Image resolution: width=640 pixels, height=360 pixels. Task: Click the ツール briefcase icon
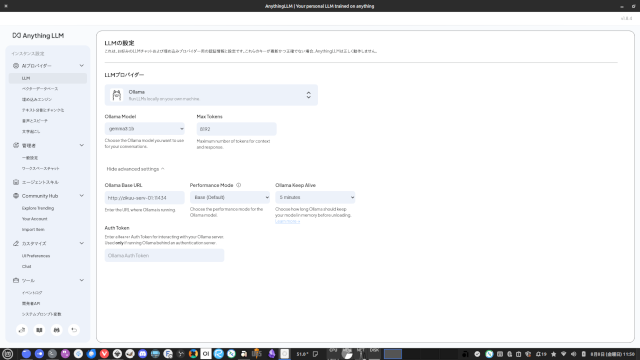click(16, 280)
